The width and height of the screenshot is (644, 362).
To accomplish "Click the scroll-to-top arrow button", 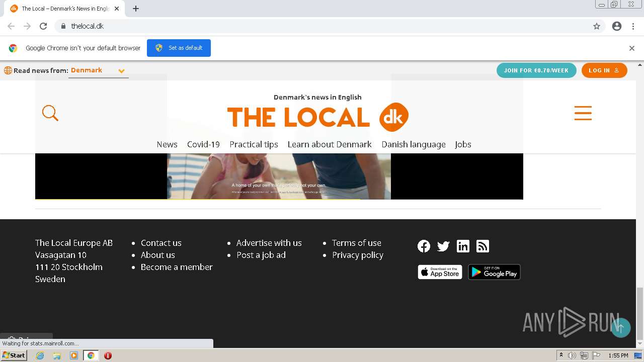I will tap(621, 328).
